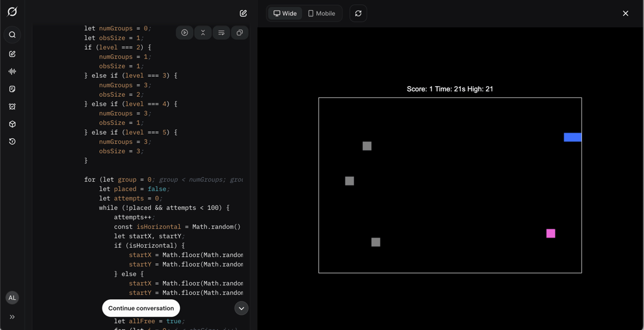The height and width of the screenshot is (330, 644).
Task: Click the middle-left grey obstacle near canvas edge
Action: pos(350,181)
